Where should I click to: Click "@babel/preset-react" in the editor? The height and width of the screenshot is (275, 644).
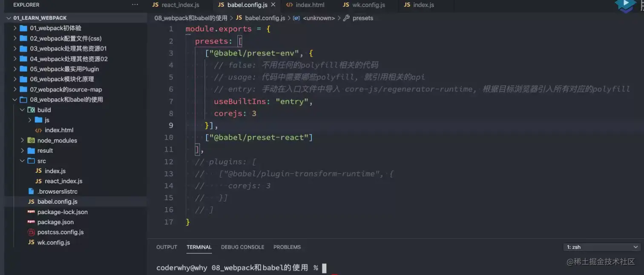[259, 137]
